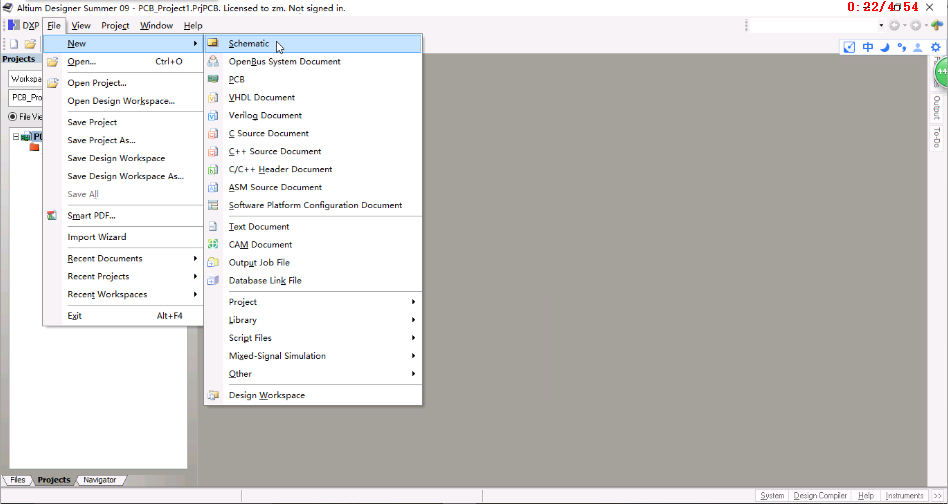Open the address bar dropdown arrow
This screenshot has width=948, height=504.
pos(881,25)
